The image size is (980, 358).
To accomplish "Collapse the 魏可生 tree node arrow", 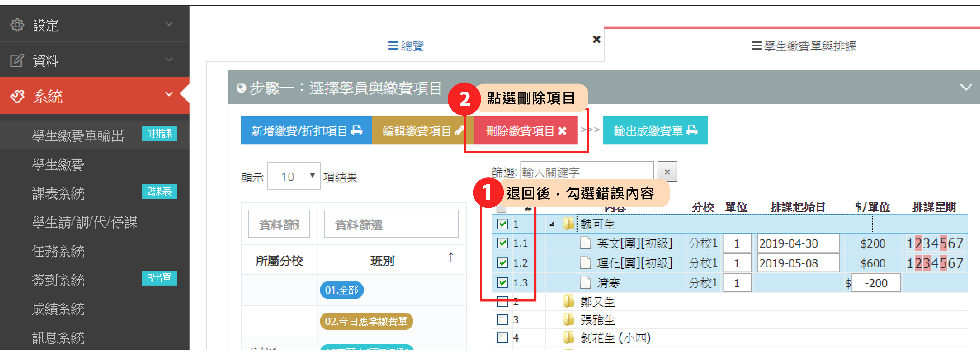I will [x=552, y=224].
